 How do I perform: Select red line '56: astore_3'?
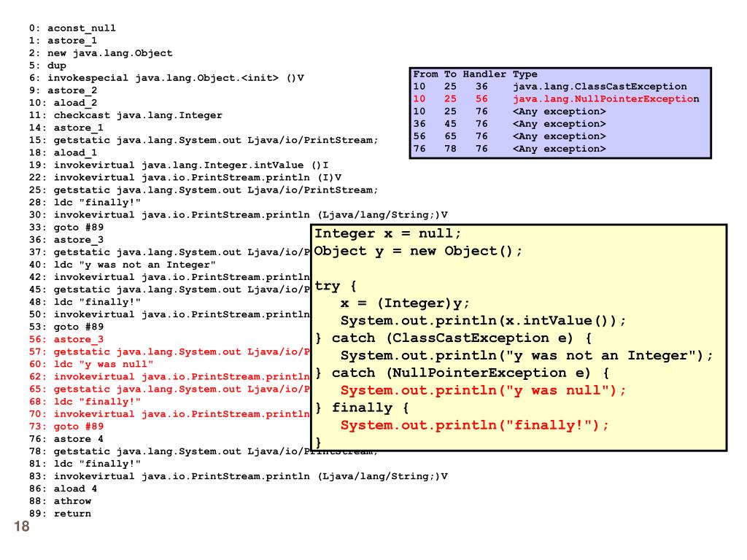(66, 339)
